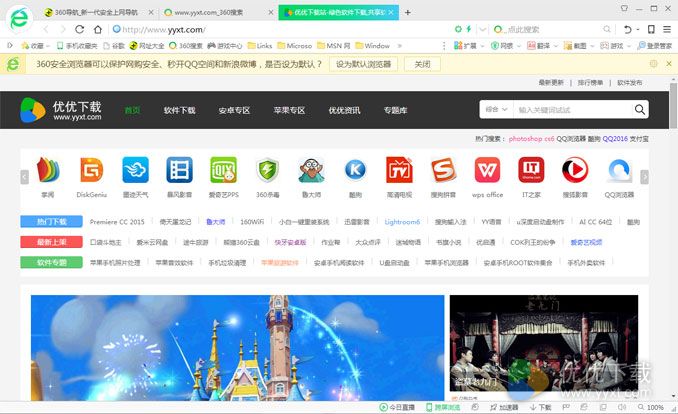678x414 pixels.
Task: Expand the 翻译 translate dropdown
Action: click(x=556, y=46)
